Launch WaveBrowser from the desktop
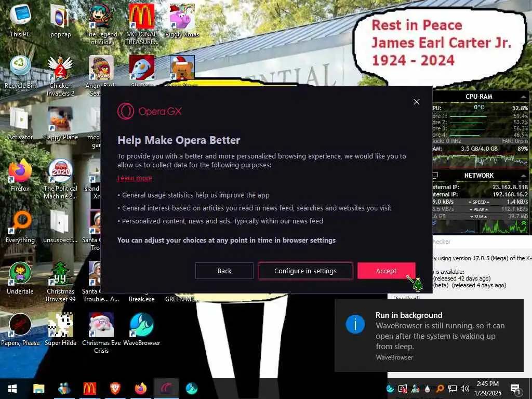Screen dimensions: 532x399 [141, 329]
